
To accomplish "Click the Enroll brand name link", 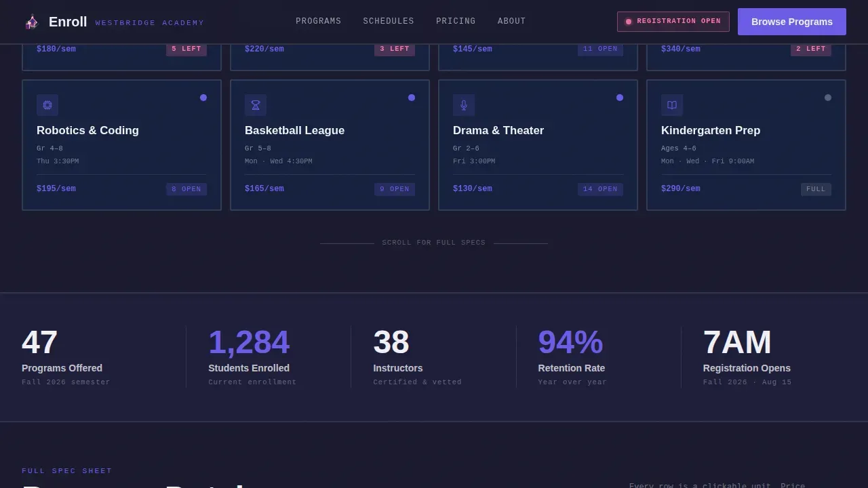I will [x=68, y=22].
